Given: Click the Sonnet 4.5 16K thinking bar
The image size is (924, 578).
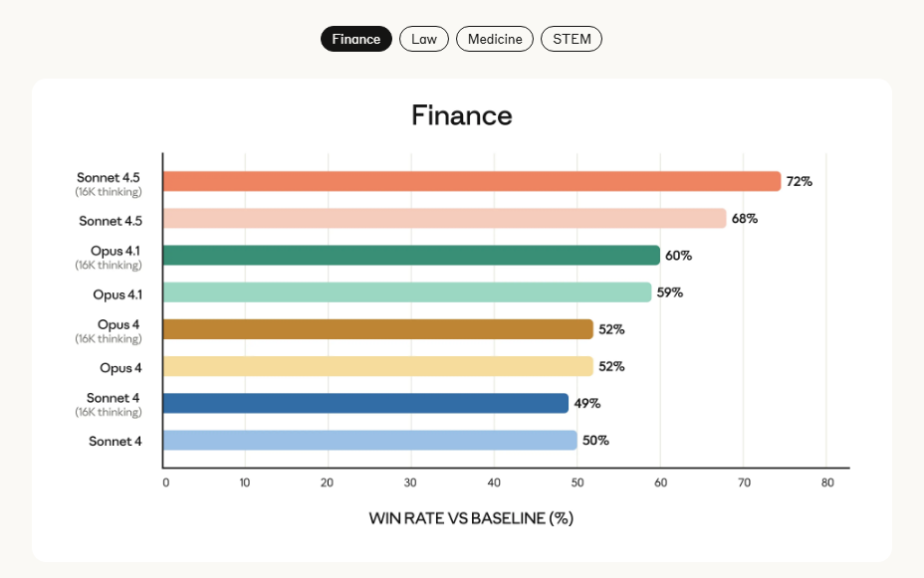Looking at the screenshot, I should click(471, 181).
